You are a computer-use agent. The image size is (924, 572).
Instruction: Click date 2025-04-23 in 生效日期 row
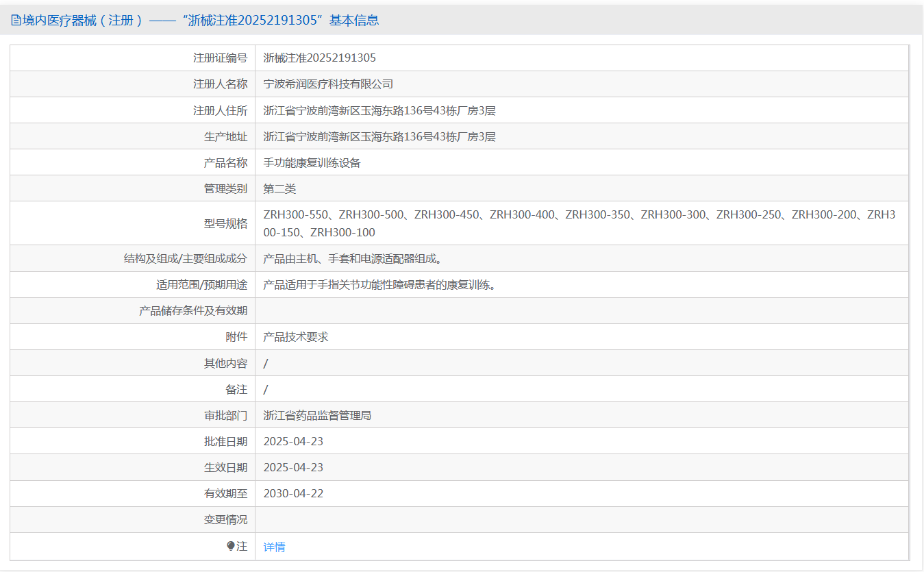pos(293,467)
